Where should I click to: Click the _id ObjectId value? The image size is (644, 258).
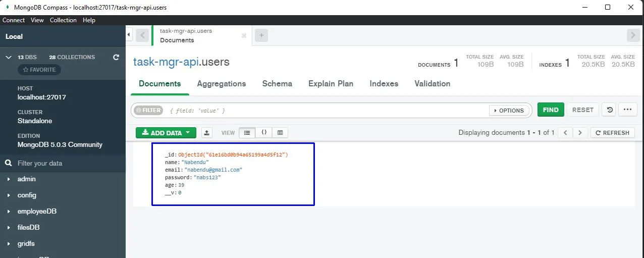[233, 154]
